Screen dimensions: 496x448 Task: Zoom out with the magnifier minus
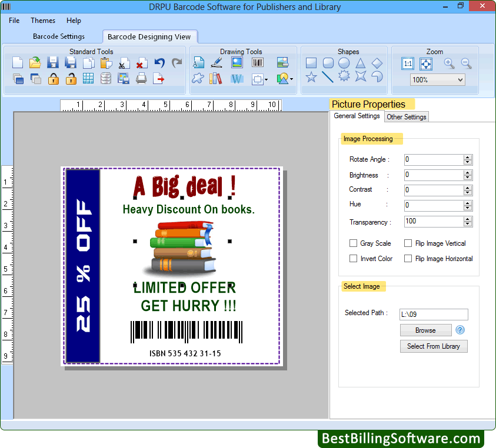click(x=467, y=63)
